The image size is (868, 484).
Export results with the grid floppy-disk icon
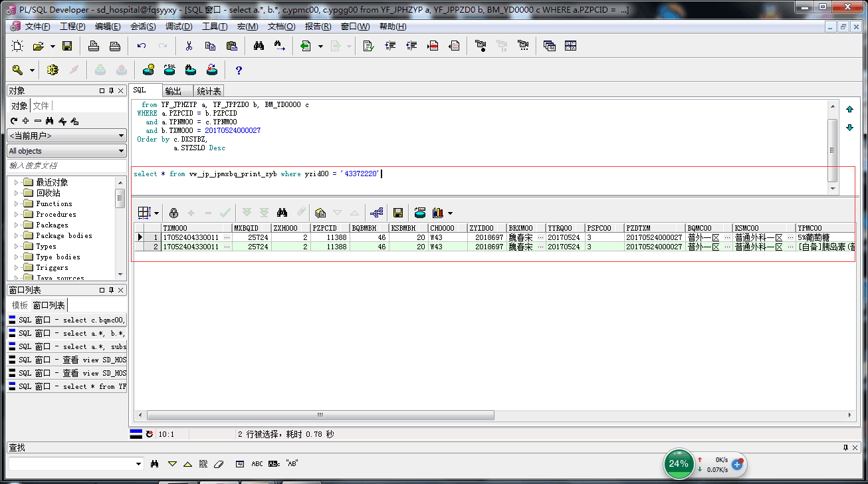(x=398, y=213)
